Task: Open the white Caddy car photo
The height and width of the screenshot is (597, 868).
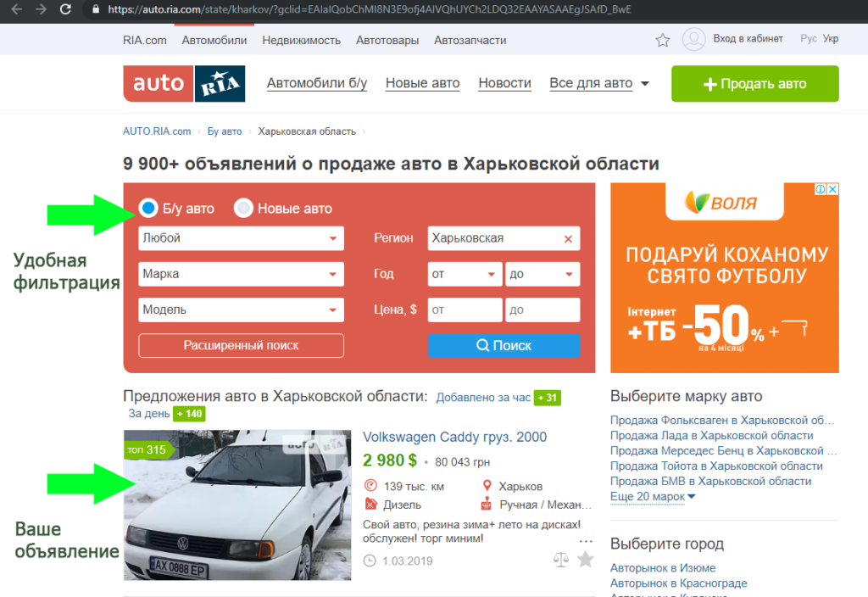Action: tap(237, 505)
